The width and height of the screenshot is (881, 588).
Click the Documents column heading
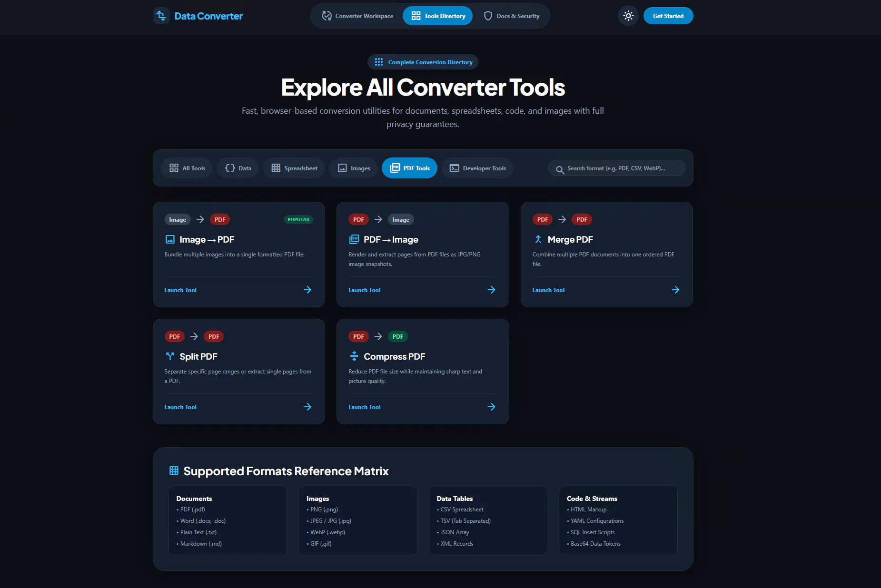tap(194, 499)
